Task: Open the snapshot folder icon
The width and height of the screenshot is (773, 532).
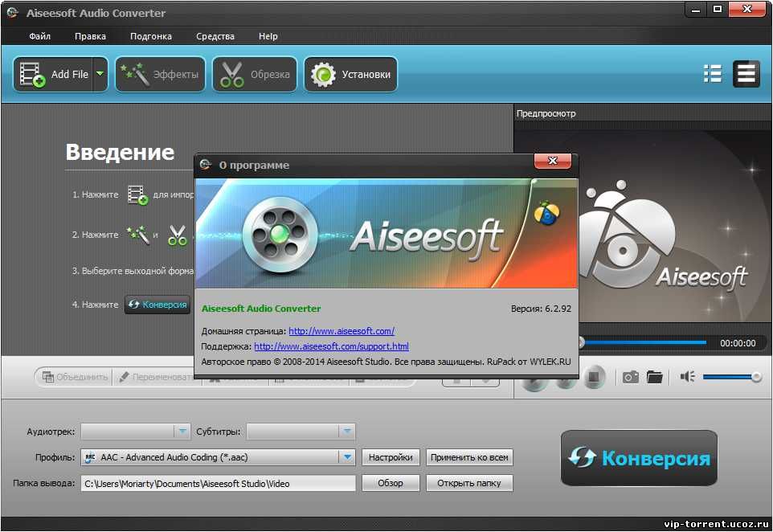Action: (x=655, y=377)
